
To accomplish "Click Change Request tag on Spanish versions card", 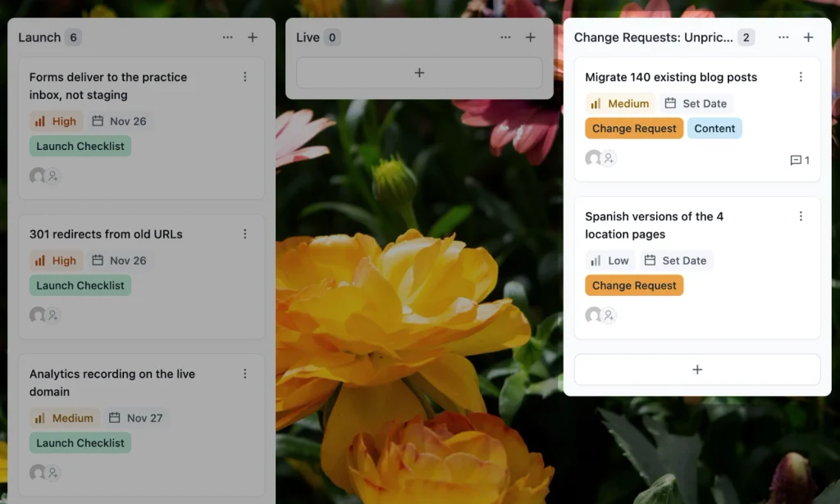I will [x=634, y=285].
